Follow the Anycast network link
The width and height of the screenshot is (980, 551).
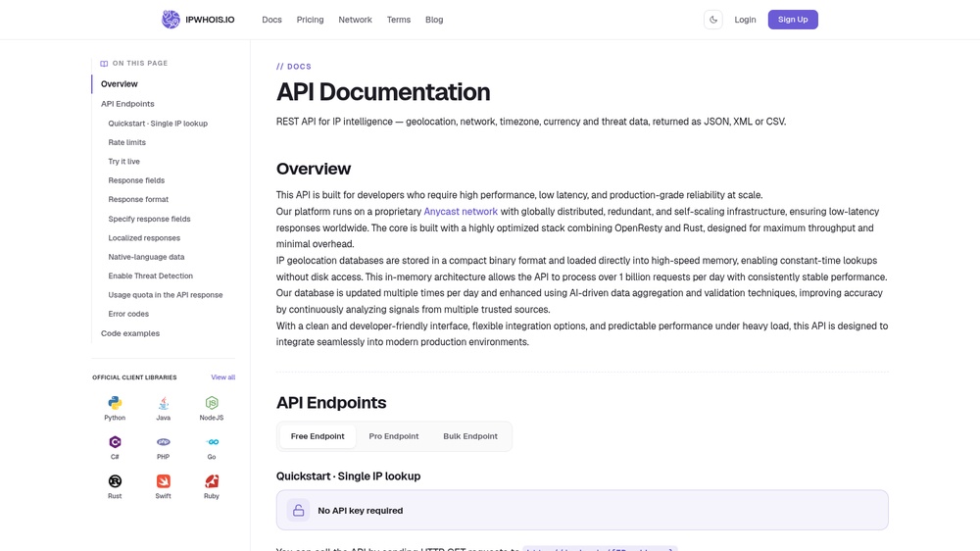461,212
